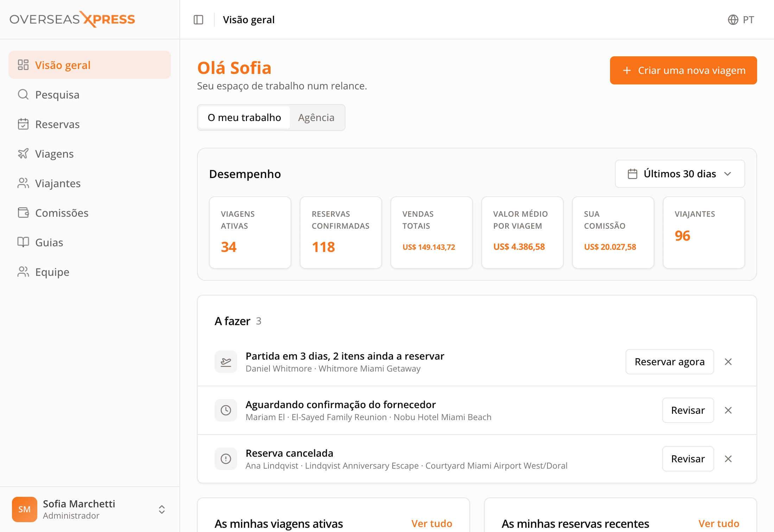Click the Sua Comissão US$ 20.027,58 value
This screenshot has height=532, width=774.
point(610,247)
